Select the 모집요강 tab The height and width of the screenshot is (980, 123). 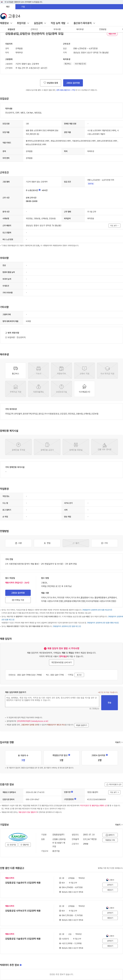click(x=11, y=29)
